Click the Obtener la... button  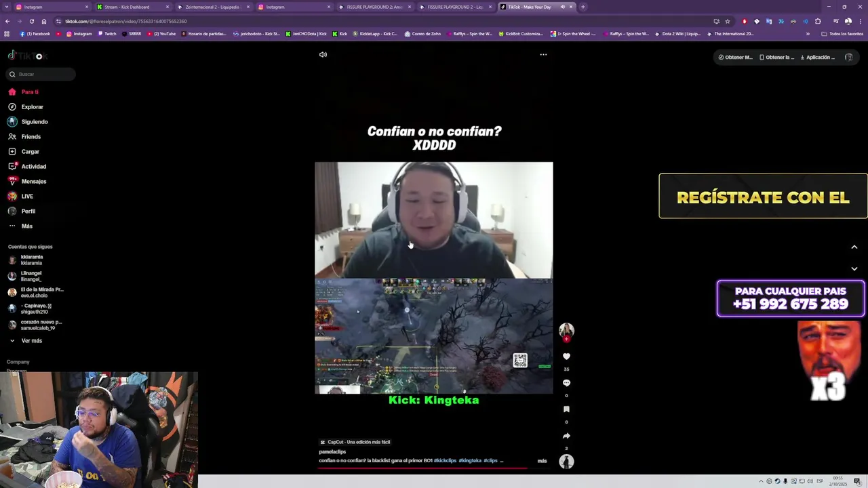[777, 57]
